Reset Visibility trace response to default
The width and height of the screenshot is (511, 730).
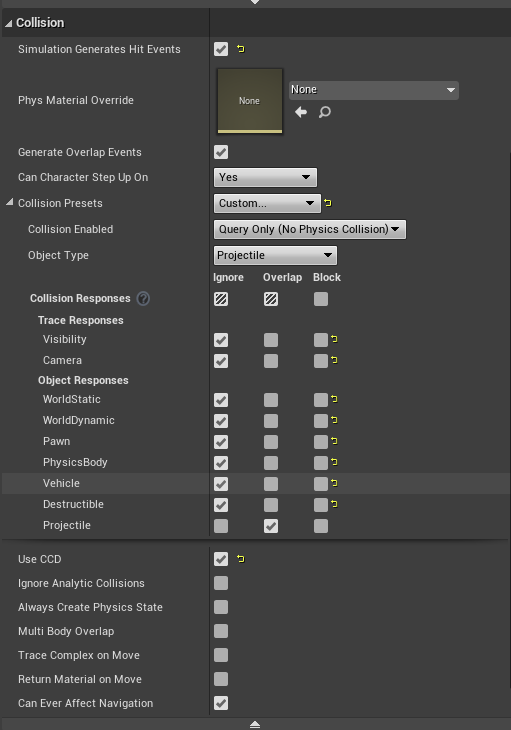point(334,339)
